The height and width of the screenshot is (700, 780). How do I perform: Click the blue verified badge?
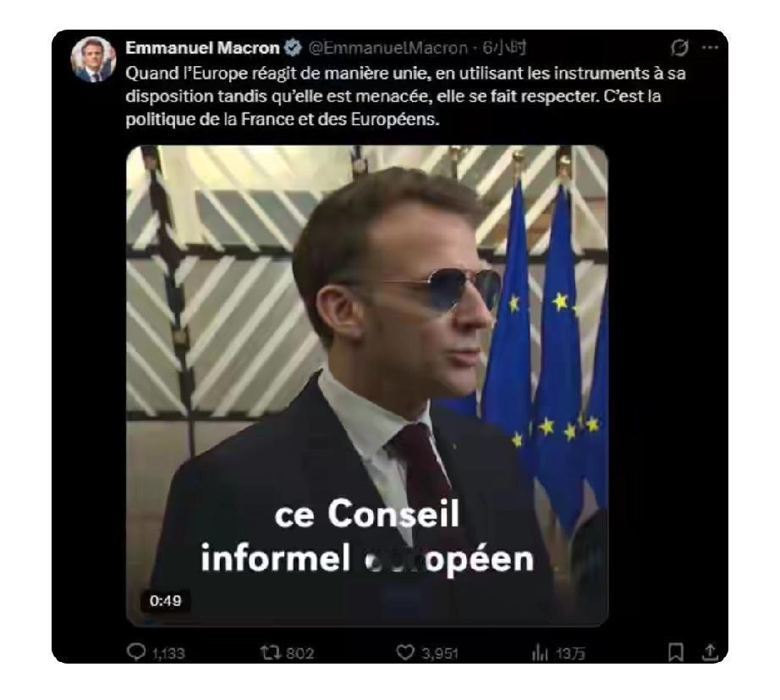[294, 47]
